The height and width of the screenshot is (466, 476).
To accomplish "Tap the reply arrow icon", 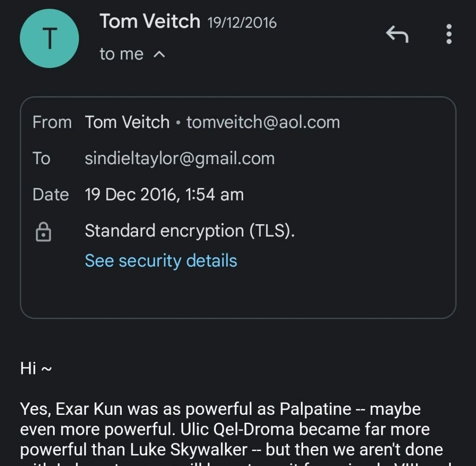I will pos(397,34).
